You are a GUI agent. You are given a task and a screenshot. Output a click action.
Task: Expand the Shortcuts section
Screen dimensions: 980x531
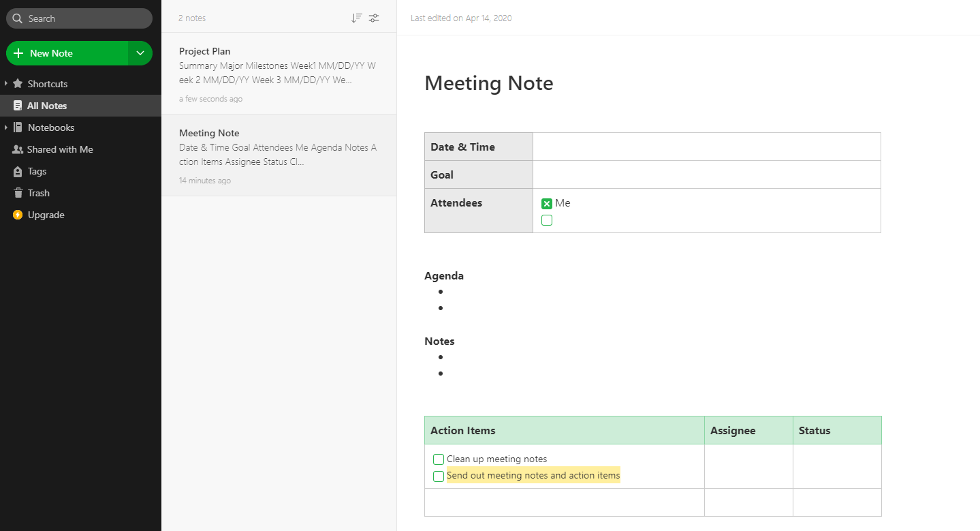[x=6, y=83]
